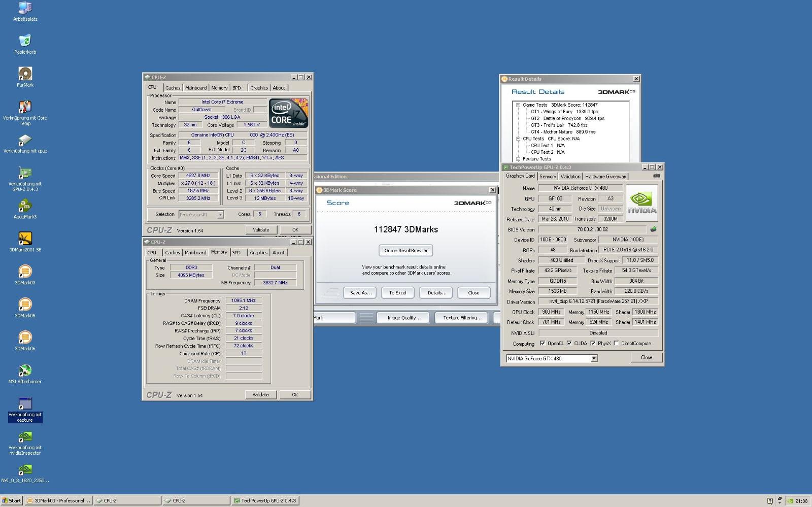Open Graphics tab in lower CPU-Z window
812x507 pixels.
click(x=258, y=253)
